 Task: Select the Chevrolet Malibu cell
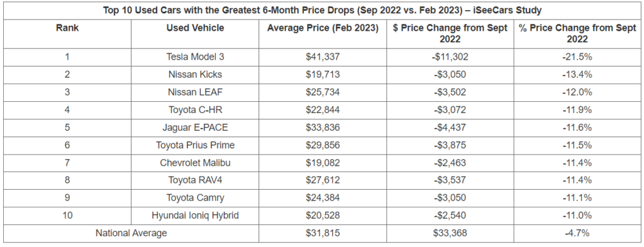coord(195,163)
